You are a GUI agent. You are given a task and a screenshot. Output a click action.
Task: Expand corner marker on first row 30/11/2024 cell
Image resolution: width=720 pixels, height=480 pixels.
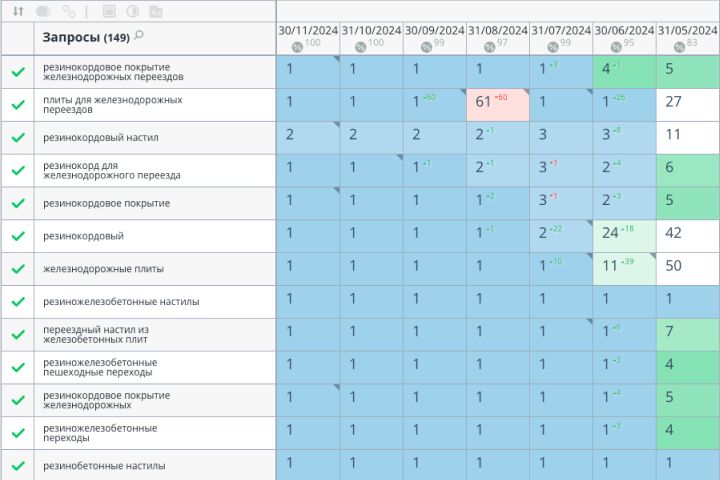336,59
